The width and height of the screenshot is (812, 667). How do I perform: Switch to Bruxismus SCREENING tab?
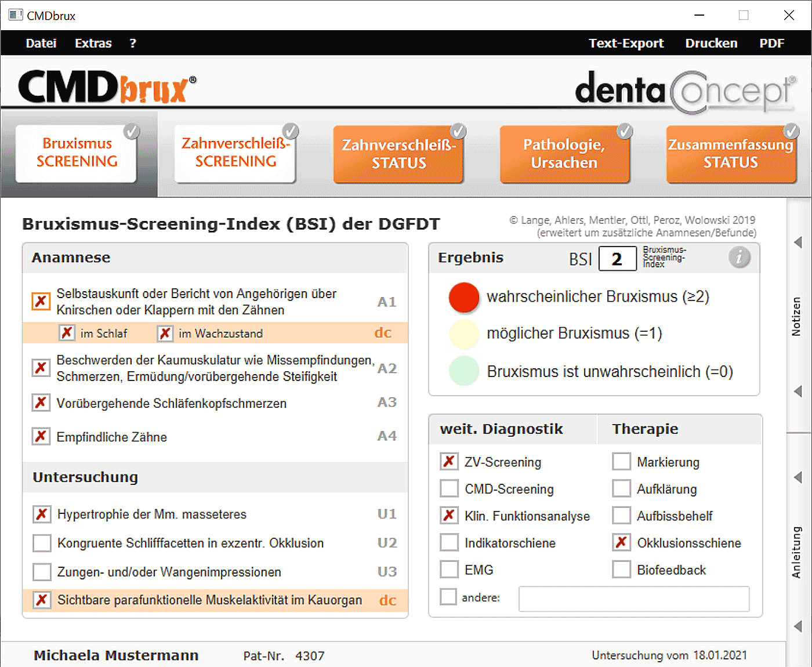click(x=76, y=153)
